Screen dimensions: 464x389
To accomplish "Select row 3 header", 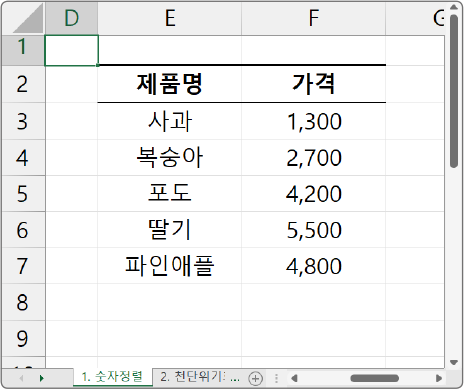I will tap(23, 121).
